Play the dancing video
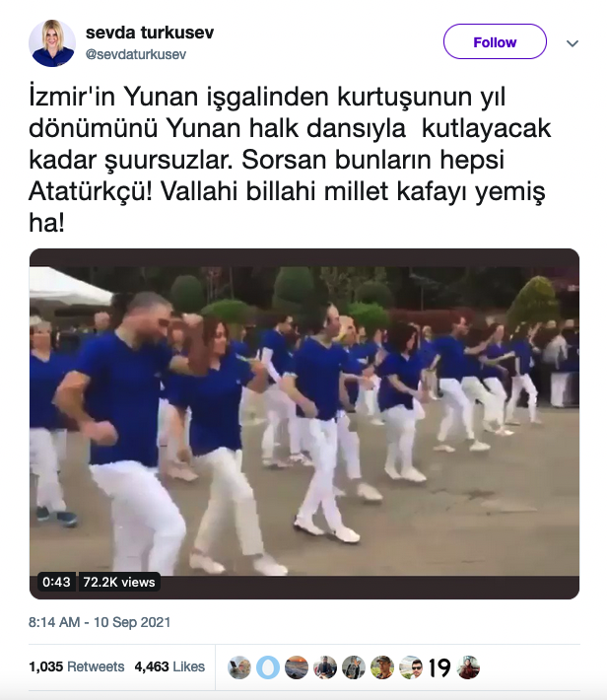607x700 pixels. [x=304, y=424]
